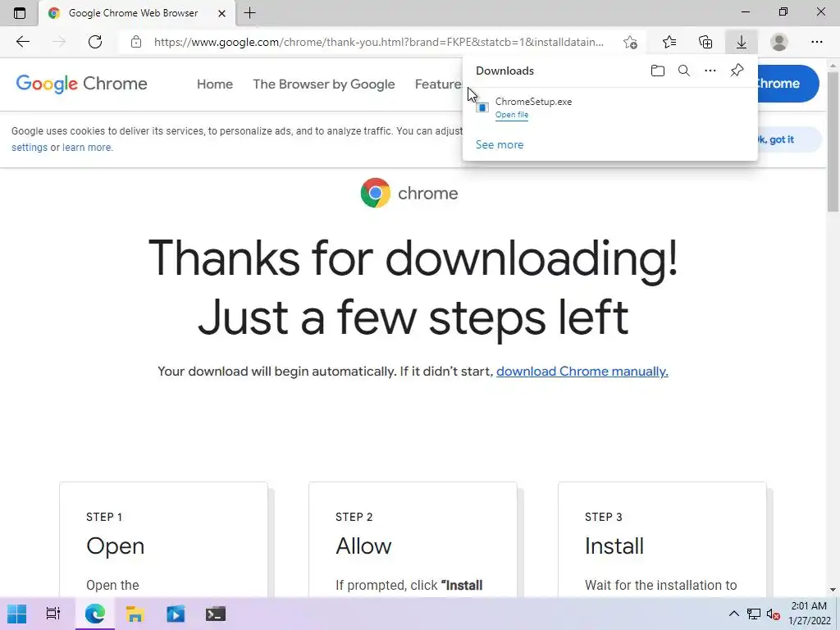Search downloads with magnifier icon
Image resolution: width=840 pixels, height=630 pixels.
click(684, 71)
